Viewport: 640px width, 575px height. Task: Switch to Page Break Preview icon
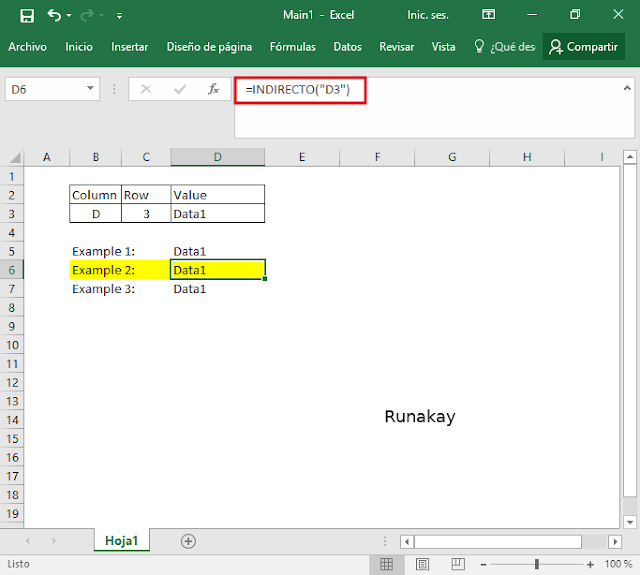pos(458,564)
